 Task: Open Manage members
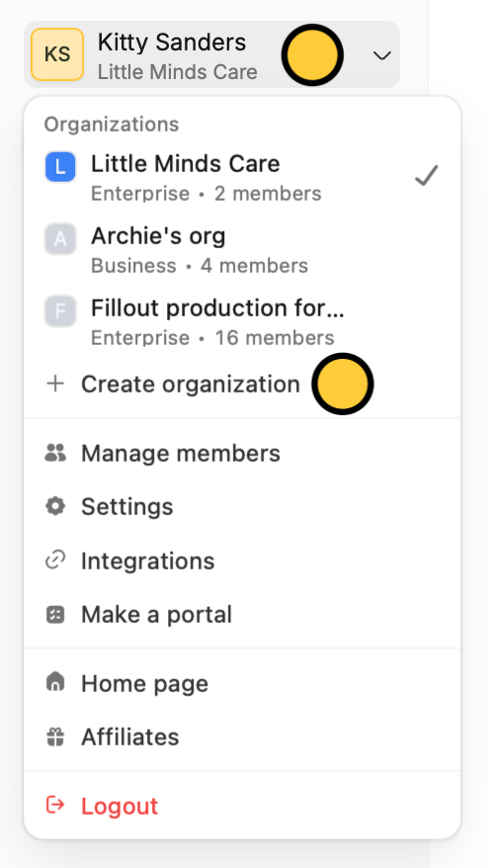(x=242, y=454)
